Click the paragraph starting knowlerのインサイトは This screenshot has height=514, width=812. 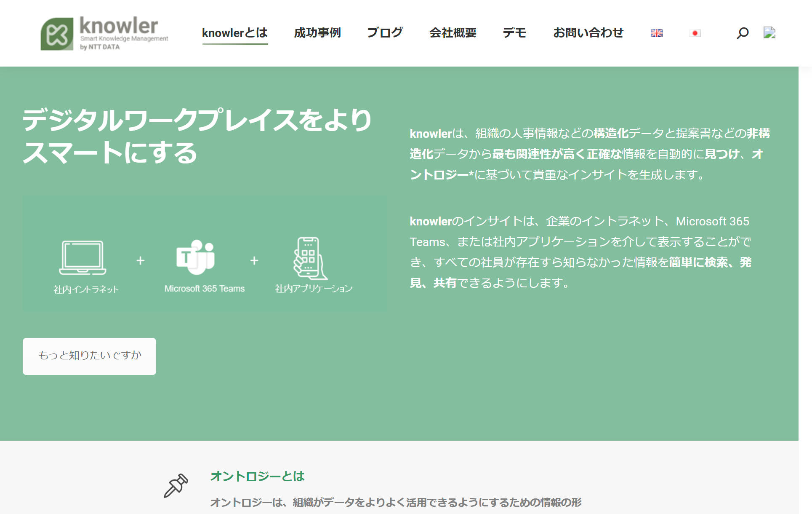(580, 252)
